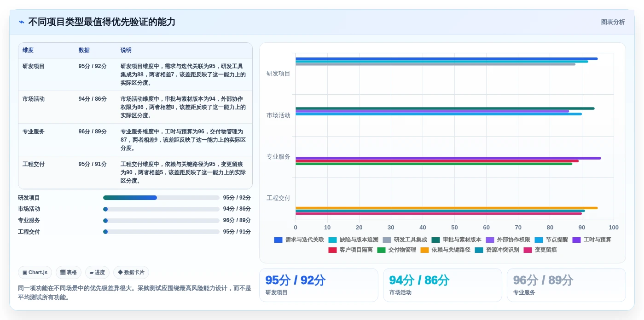Click the 维度 column header
Viewport: 644px width, 320px height.
click(28, 50)
